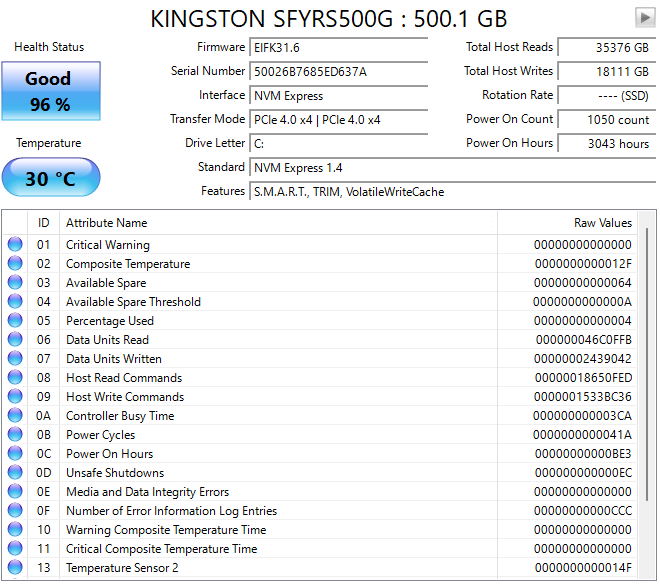Screen dimensions: 660x585
Task: Select the Data Units Written attribute name
Action: click(x=114, y=359)
